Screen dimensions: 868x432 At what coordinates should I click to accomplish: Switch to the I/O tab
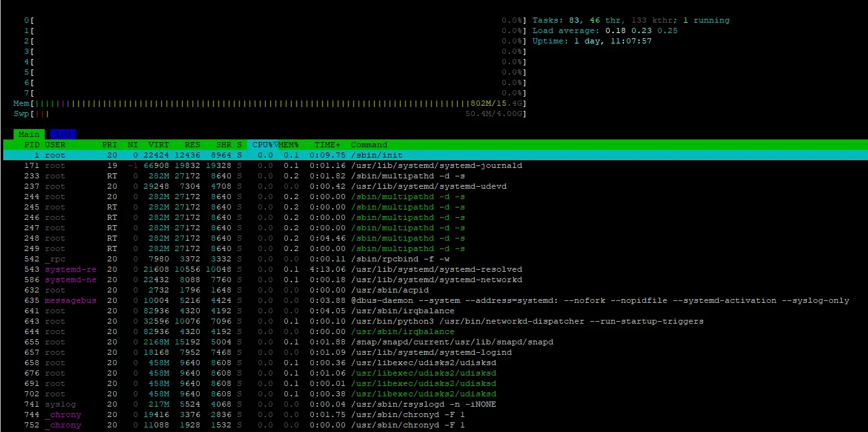(62, 134)
